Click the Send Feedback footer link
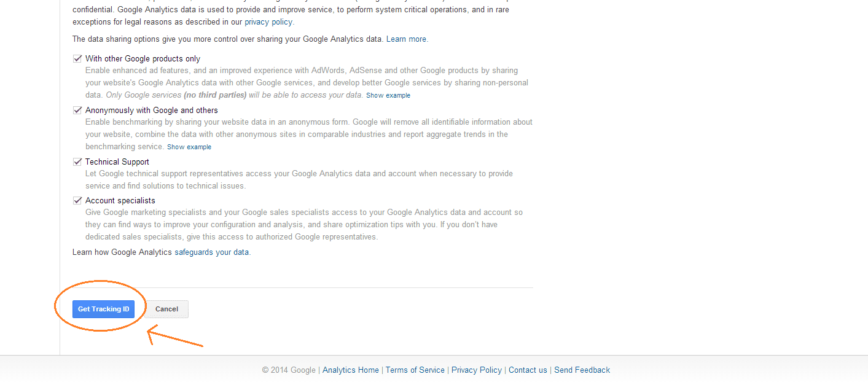The width and height of the screenshot is (868, 382). (582, 370)
